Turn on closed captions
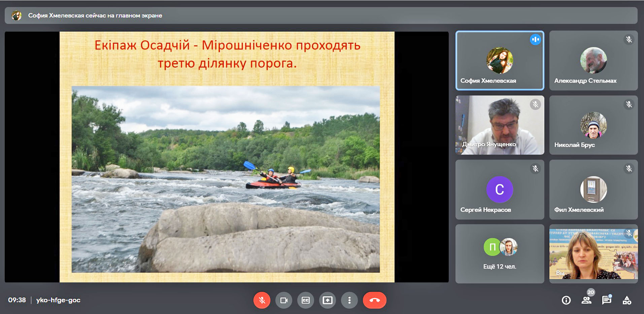The height and width of the screenshot is (314, 644). tap(306, 300)
